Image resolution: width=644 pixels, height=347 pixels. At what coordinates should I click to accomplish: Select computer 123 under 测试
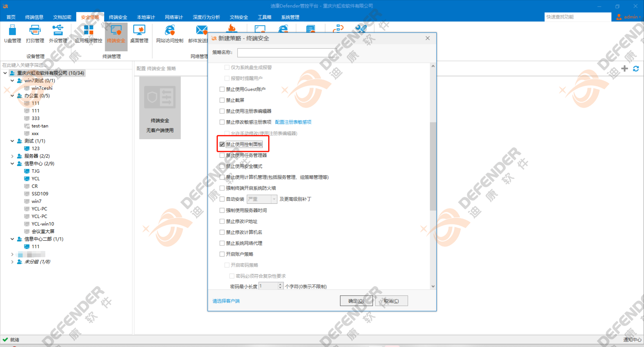tap(35, 148)
